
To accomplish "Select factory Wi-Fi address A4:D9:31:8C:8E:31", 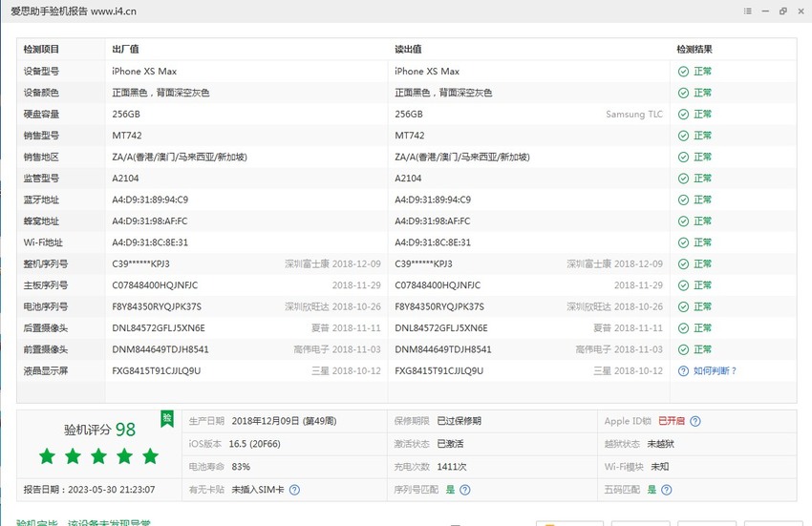I will click(150, 242).
